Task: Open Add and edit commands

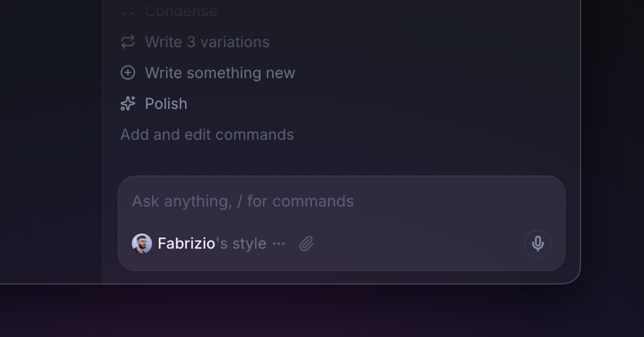Action: [207, 134]
